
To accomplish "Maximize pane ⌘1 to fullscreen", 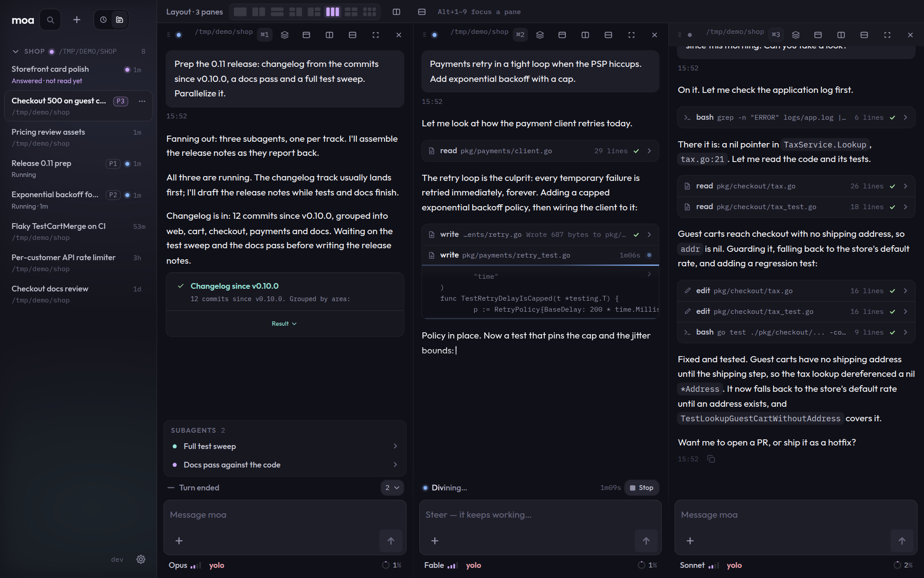I will coord(376,35).
